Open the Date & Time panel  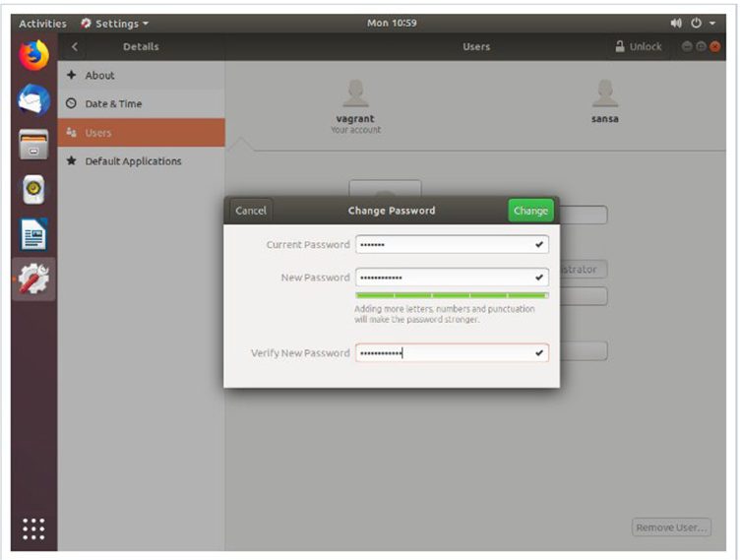[142, 103]
